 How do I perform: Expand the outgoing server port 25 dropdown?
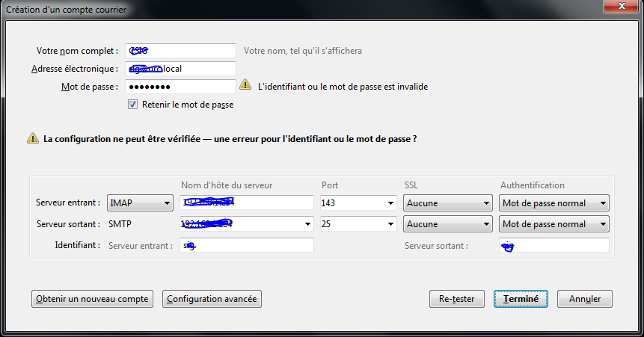point(390,224)
